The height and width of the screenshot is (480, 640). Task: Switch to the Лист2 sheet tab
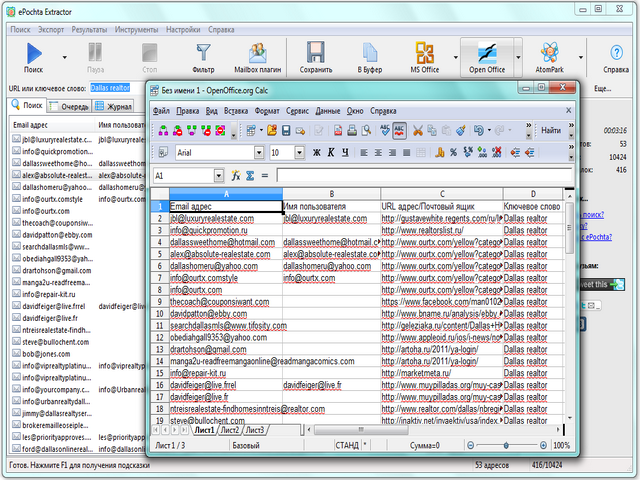coord(230,430)
